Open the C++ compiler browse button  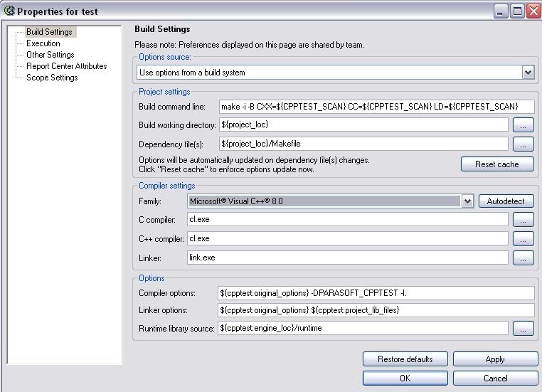click(x=523, y=238)
